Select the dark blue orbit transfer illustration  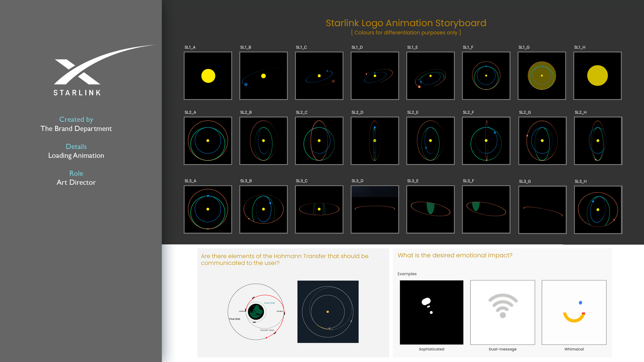click(x=328, y=312)
